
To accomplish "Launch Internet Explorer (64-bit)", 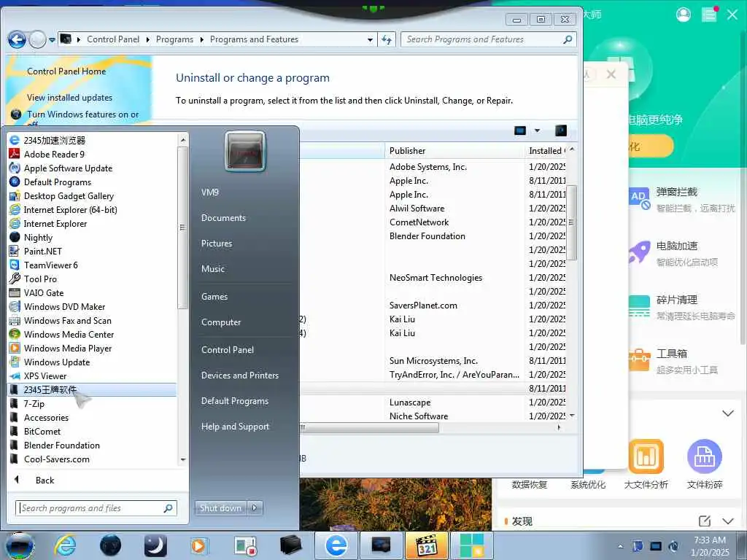I will (70, 209).
